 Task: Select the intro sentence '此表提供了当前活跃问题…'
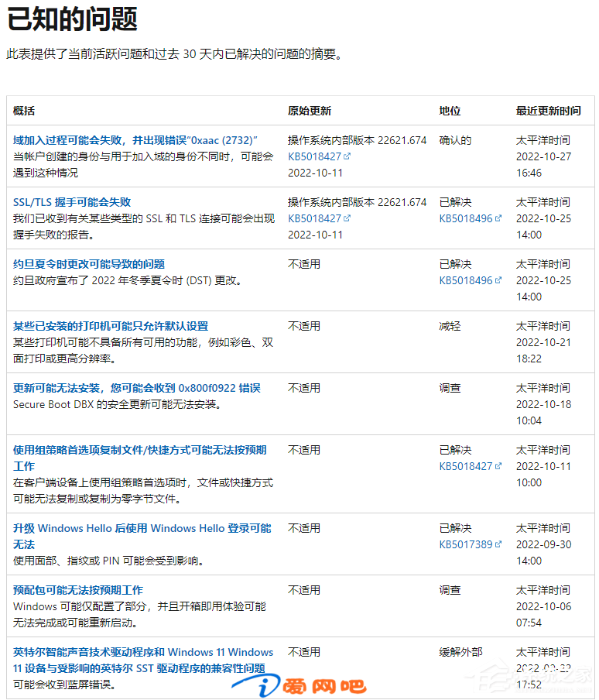coord(174,54)
